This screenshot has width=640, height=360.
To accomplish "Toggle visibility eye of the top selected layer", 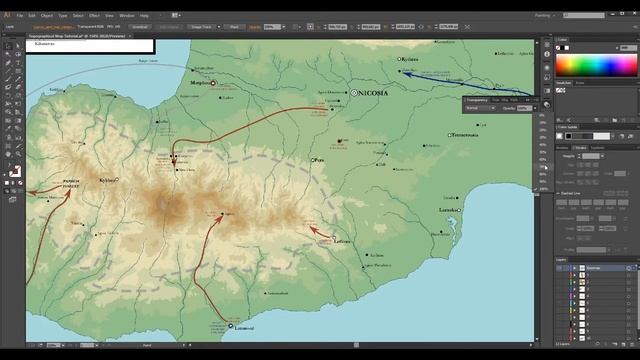I will click(558, 268).
